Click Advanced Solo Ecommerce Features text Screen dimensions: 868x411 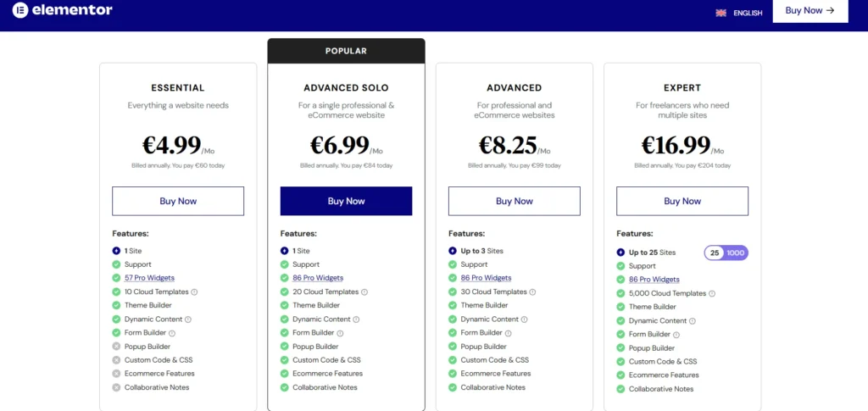(328, 374)
